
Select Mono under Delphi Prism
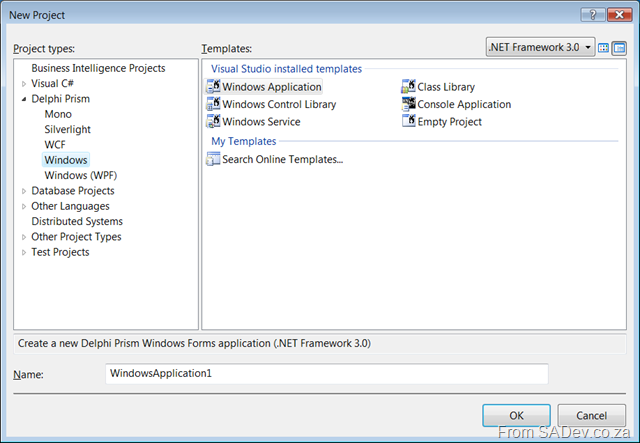pyautogui.click(x=58, y=114)
